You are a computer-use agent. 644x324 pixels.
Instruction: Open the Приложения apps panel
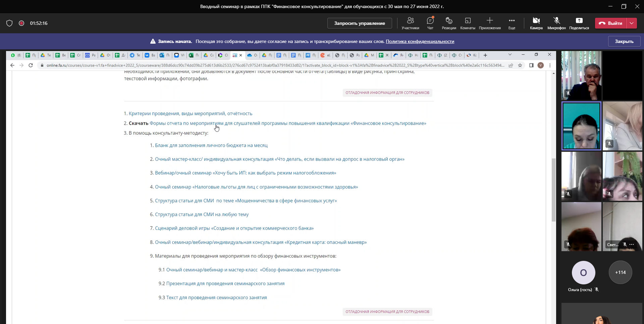(490, 23)
